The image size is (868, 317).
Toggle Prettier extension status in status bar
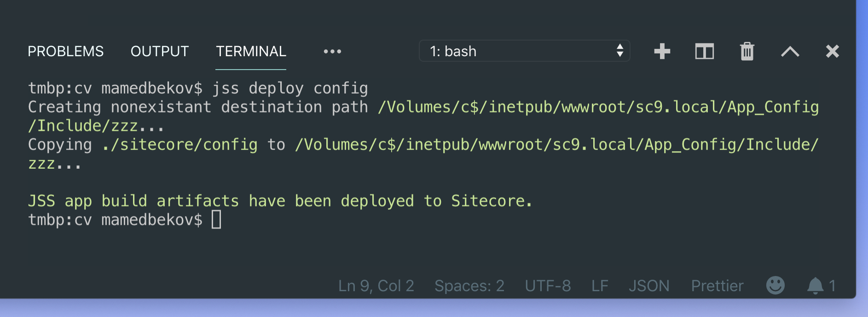pos(717,286)
